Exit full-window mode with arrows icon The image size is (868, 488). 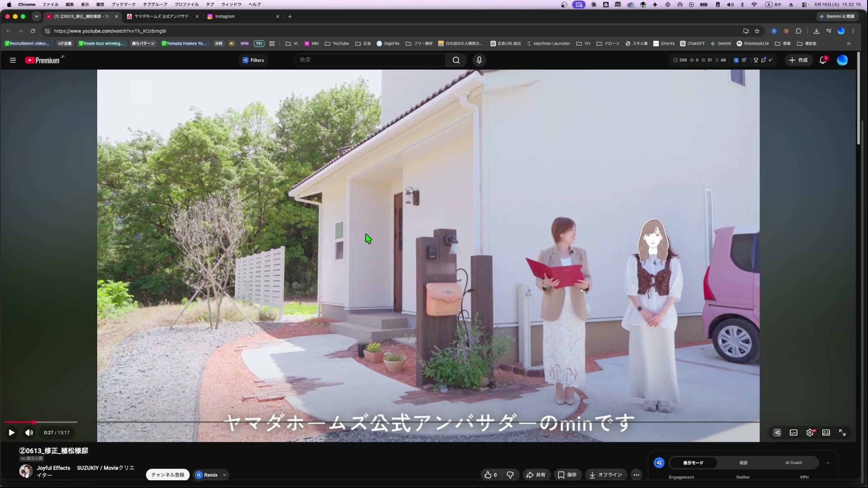pyautogui.click(x=842, y=433)
